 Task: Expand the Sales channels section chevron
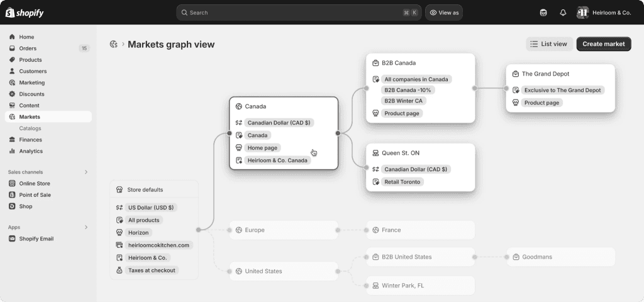pos(86,172)
